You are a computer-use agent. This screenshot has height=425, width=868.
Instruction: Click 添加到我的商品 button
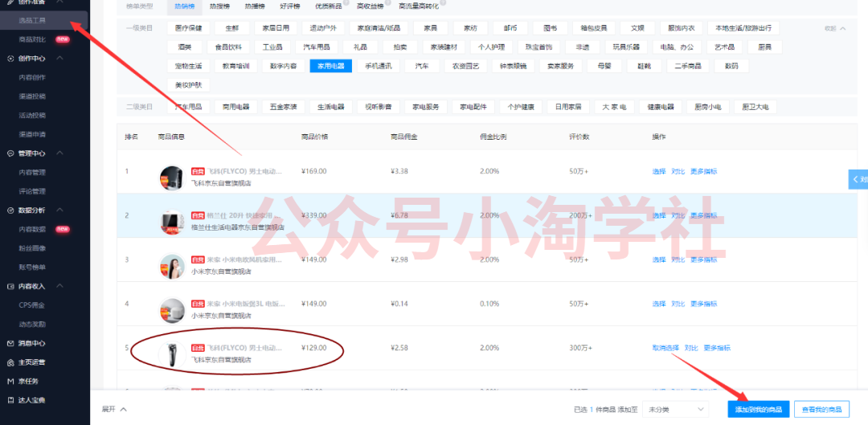point(758,410)
